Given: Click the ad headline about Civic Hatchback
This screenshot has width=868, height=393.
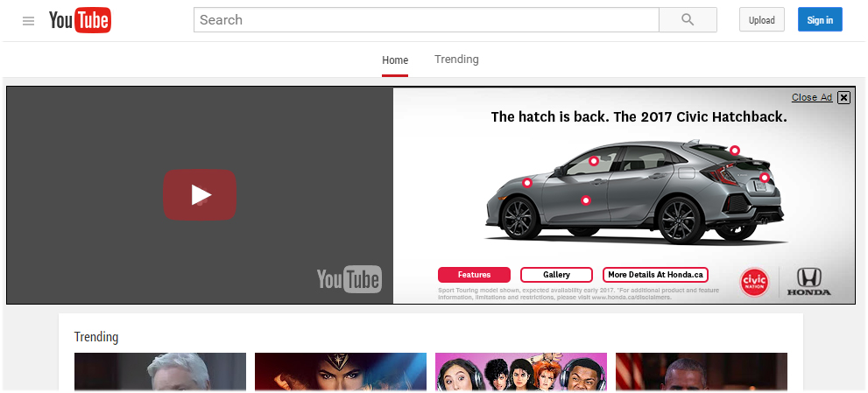Looking at the screenshot, I should (639, 116).
